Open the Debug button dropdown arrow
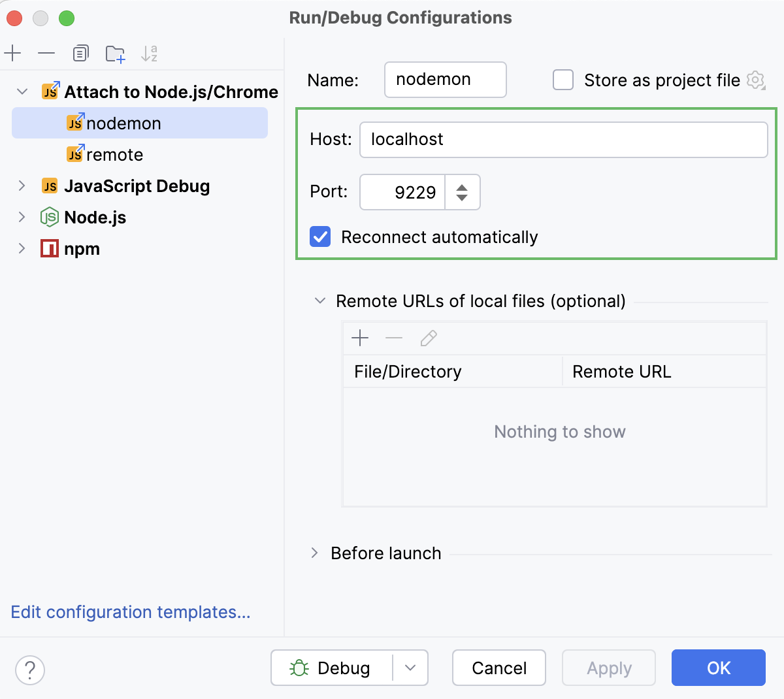This screenshot has height=699, width=784. pos(410,668)
